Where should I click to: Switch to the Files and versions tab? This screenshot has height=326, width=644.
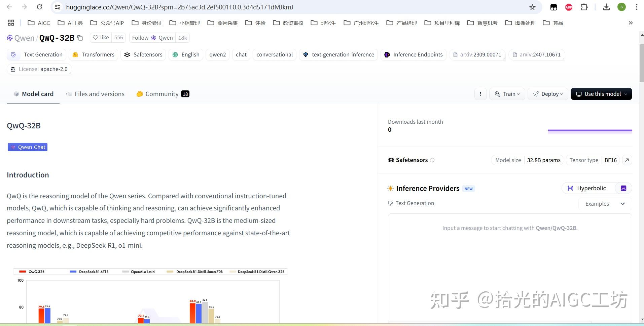(99, 94)
